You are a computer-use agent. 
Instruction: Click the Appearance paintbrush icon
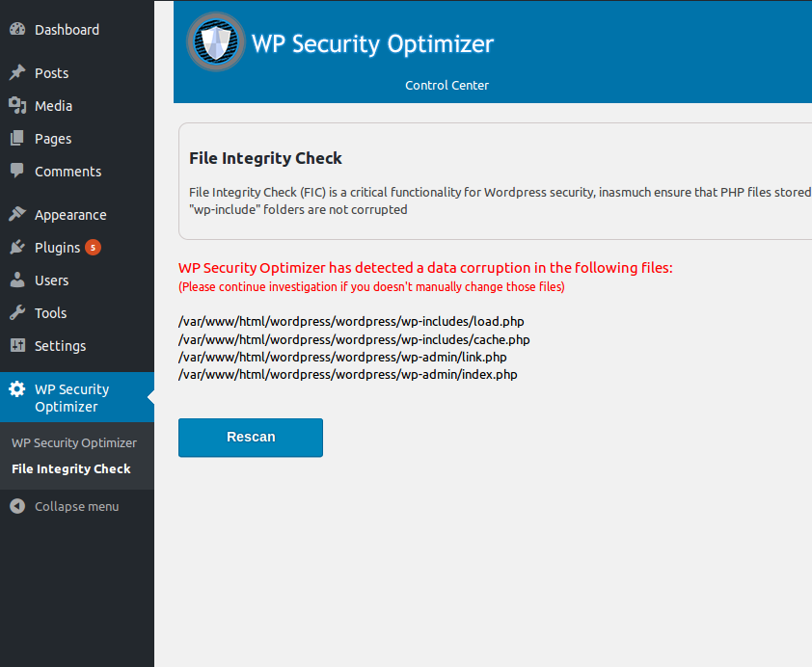[17, 214]
